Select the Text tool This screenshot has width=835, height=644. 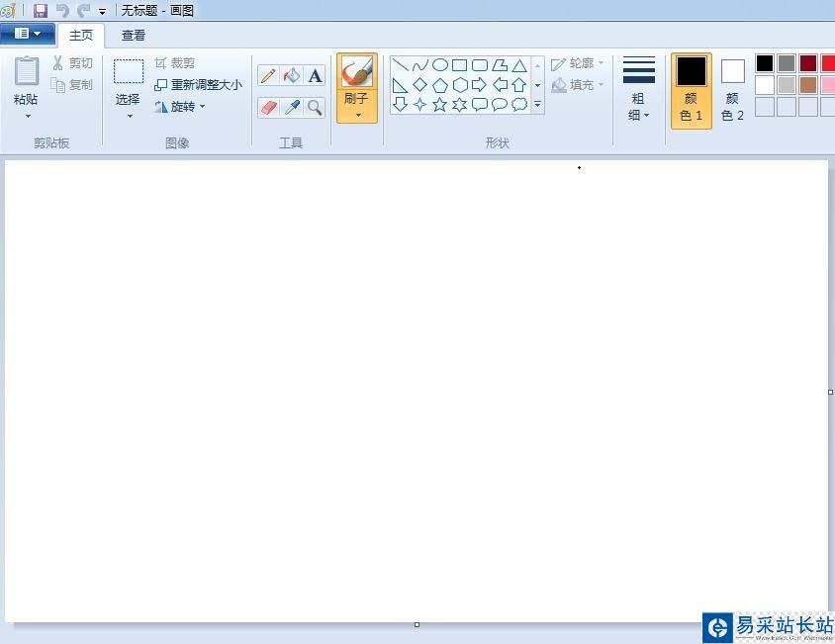pos(315,75)
